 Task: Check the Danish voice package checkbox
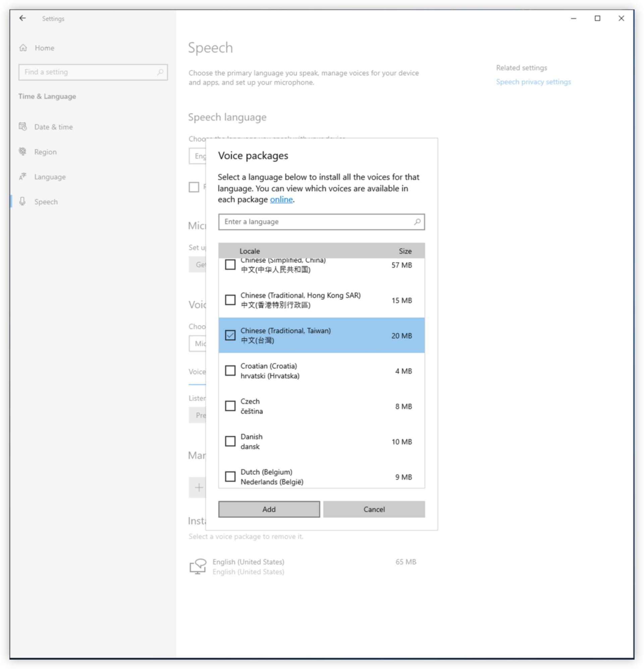230,441
